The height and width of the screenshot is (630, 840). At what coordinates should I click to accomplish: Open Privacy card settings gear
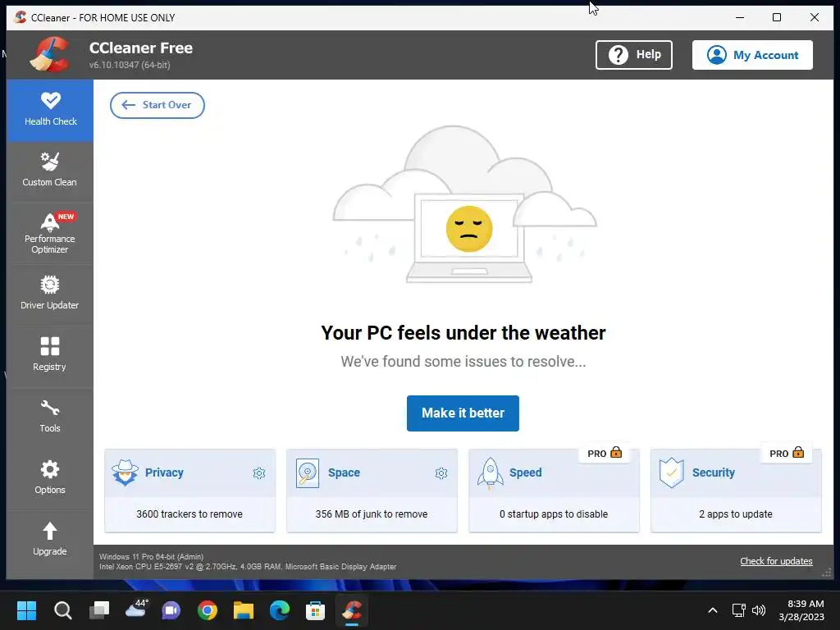tap(259, 473)
